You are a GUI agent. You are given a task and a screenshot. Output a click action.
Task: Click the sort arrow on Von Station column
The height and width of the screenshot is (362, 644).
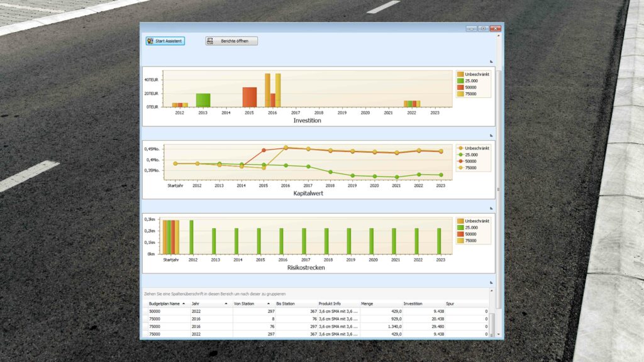pyautogui.click(x=269, y=304)
